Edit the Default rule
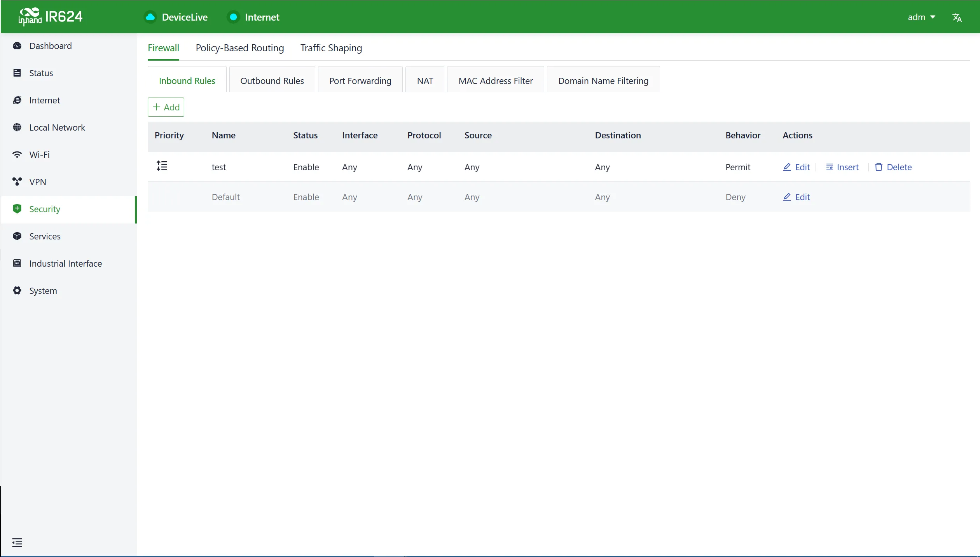The height and width of the screenshot is (557, 980). [796, 197]
